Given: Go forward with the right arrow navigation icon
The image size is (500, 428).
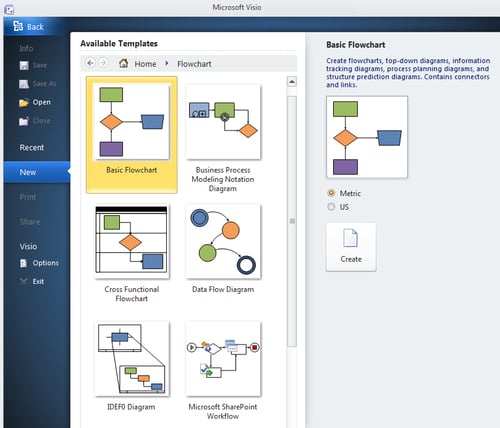Looking at the screenshot, I should 103,63.
